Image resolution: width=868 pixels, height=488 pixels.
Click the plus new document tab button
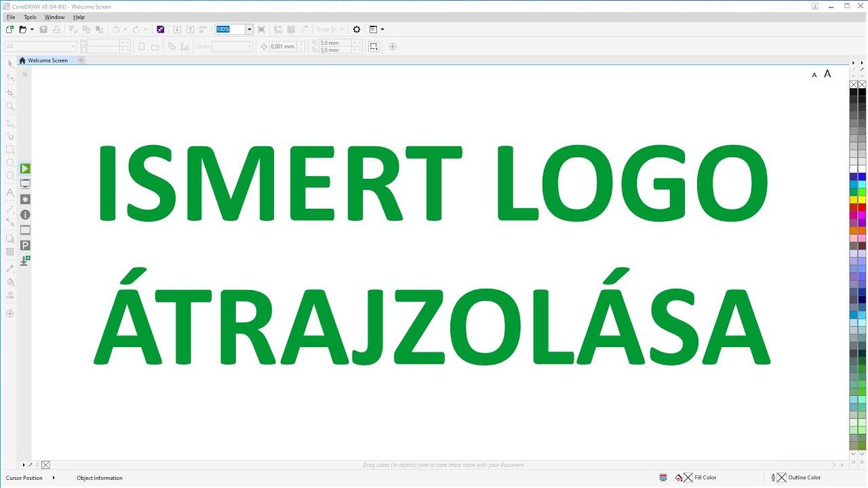(81, 60)
